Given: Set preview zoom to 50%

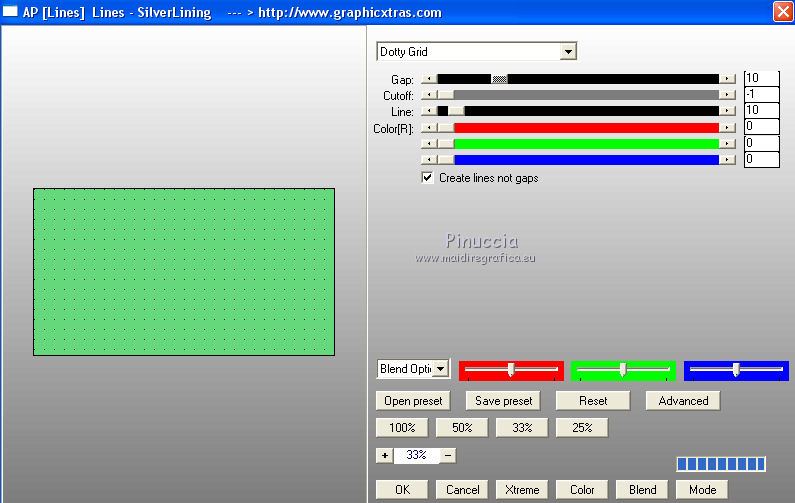Looking at the screenshot, I should tap(462, 427).
